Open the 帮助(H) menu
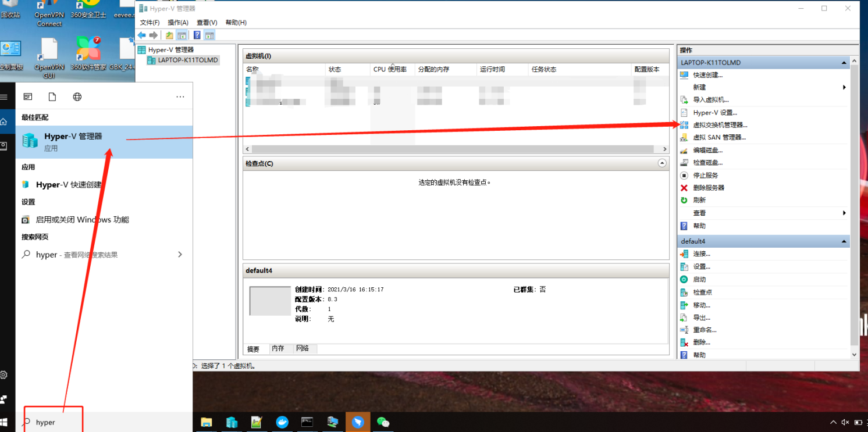Viewport: 868px width, 432px height. click(236, 22)
